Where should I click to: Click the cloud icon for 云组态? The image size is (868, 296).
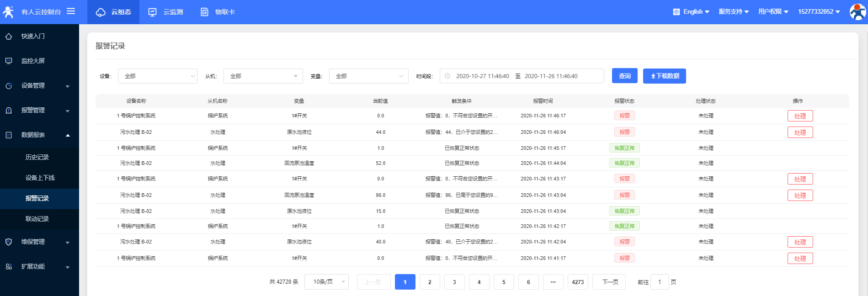click(x=101, y=12)
